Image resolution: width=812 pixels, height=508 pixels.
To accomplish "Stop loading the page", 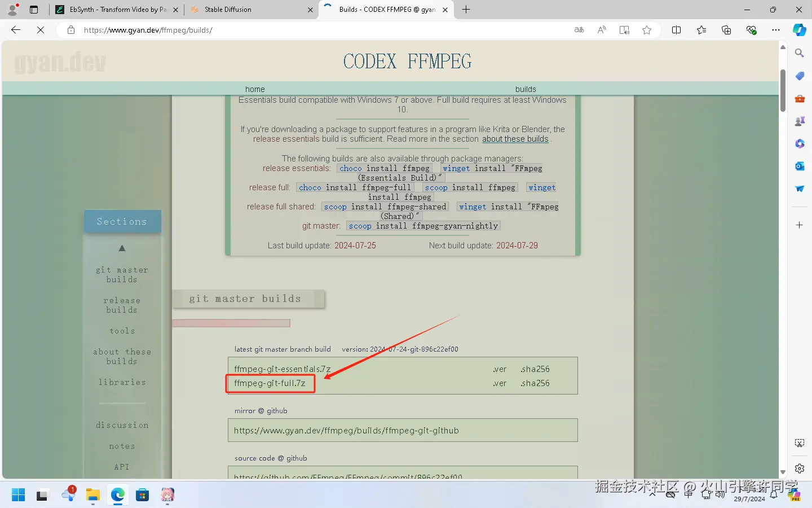I will (41, 30).
